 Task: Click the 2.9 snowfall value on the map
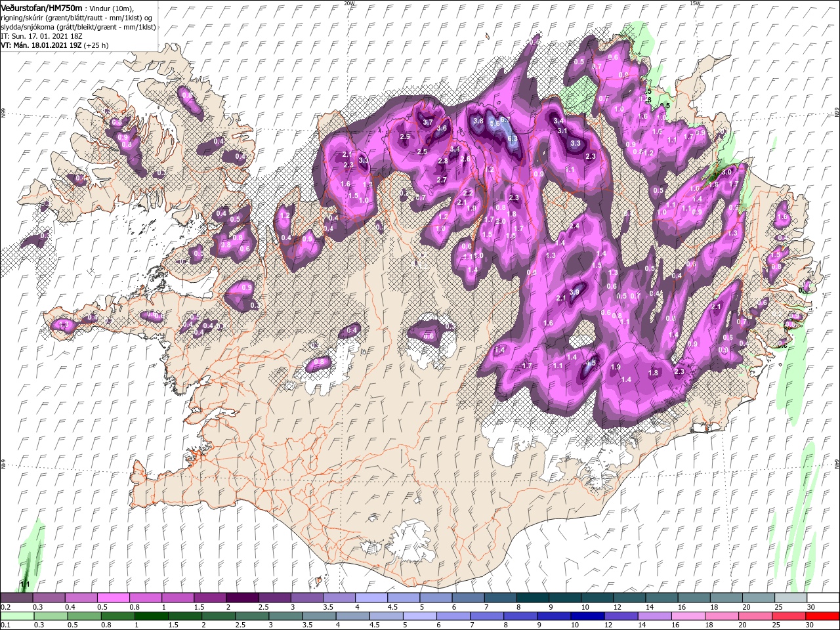coord(404,136)
